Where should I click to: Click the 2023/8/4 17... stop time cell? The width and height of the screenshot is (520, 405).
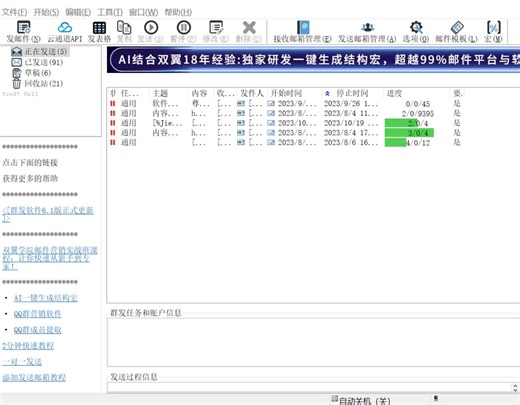click(x=351, y=133)
